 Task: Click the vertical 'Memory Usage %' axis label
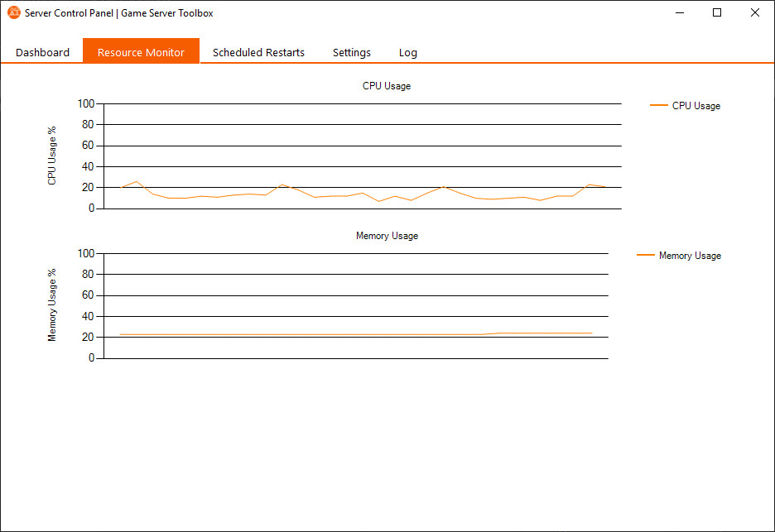pyautogui.click(x=52, y=305)
